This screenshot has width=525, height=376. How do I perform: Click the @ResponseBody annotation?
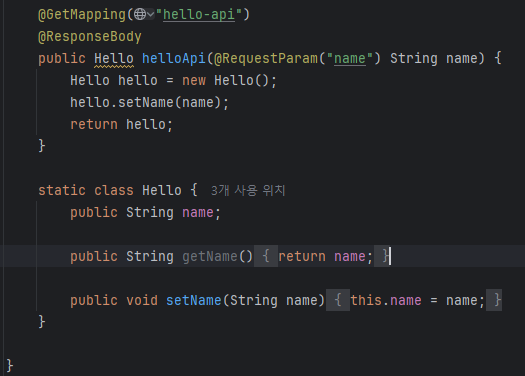click(90, 36)
